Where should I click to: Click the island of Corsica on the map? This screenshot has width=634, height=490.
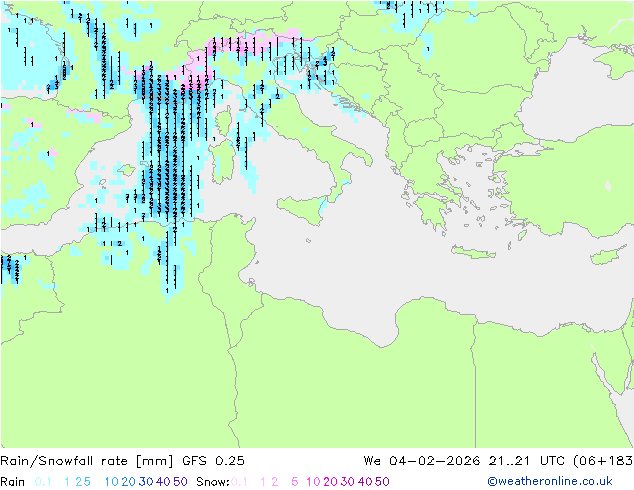pyautogui.click(x=224, y=121)
